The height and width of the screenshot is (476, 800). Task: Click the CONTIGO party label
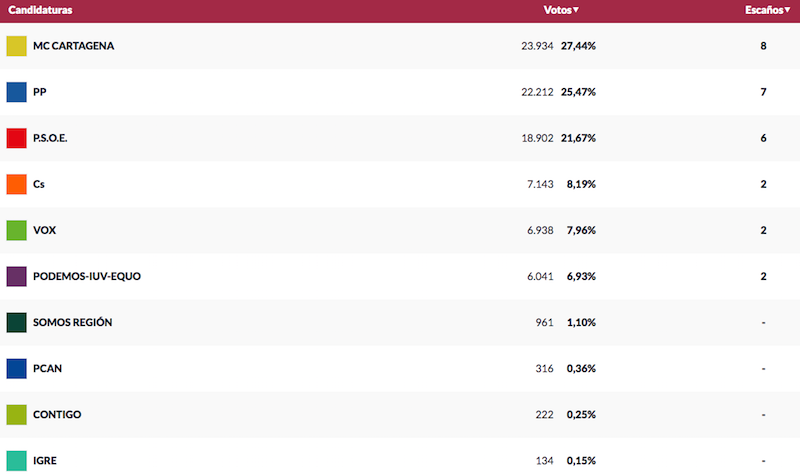57,414
